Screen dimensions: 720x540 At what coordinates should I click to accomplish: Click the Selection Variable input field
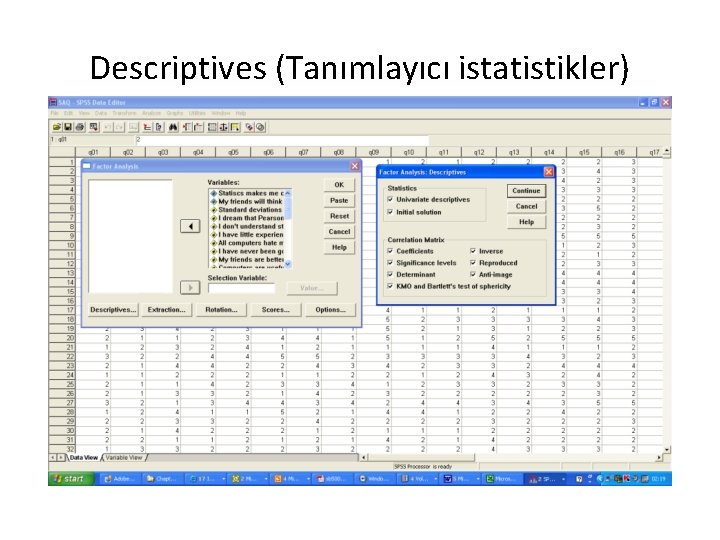point(242,288)
